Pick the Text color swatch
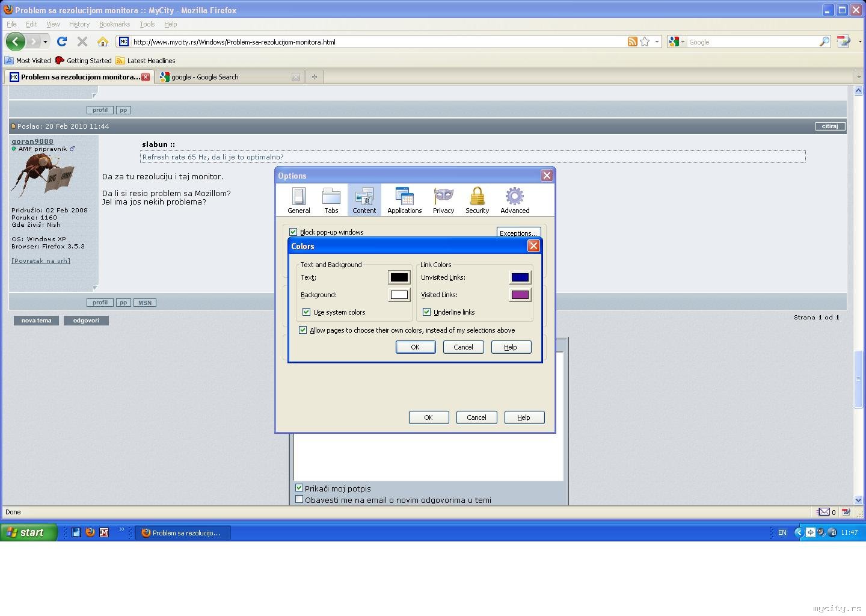The image size is (866, 616). pyautogui.click(x=399, y=277)
